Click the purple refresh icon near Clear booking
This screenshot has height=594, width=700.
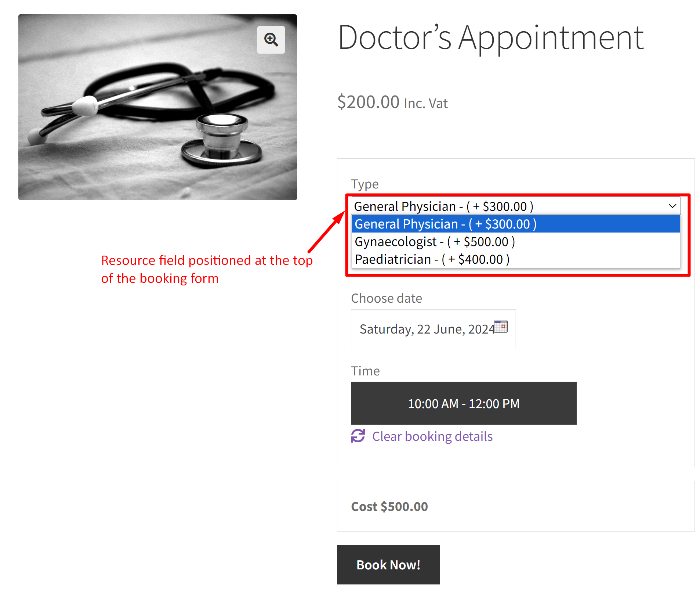pos(358,436)
